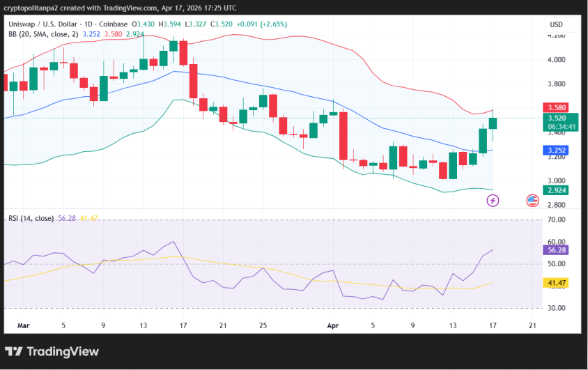Click the green 3.520 current price label
The width and height of the screenshot is (588, 370).
click(x=557, y=118)
